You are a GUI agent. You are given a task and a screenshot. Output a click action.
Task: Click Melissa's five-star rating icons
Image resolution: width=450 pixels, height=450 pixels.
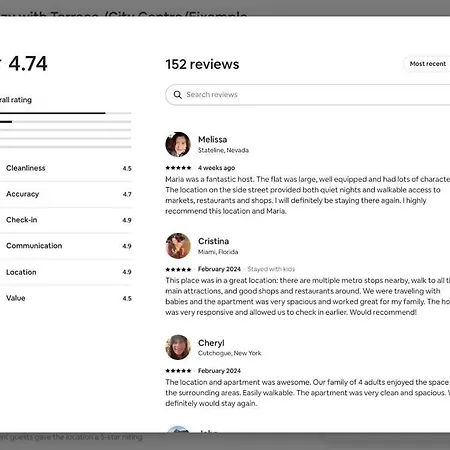pos(178,168)
